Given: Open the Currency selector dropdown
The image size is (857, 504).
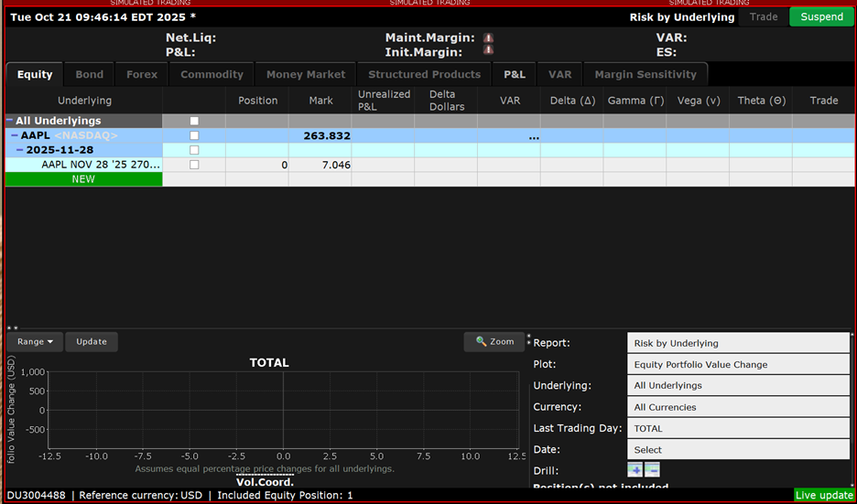Looking at the screenshot, I should click(x=738, y=407).
